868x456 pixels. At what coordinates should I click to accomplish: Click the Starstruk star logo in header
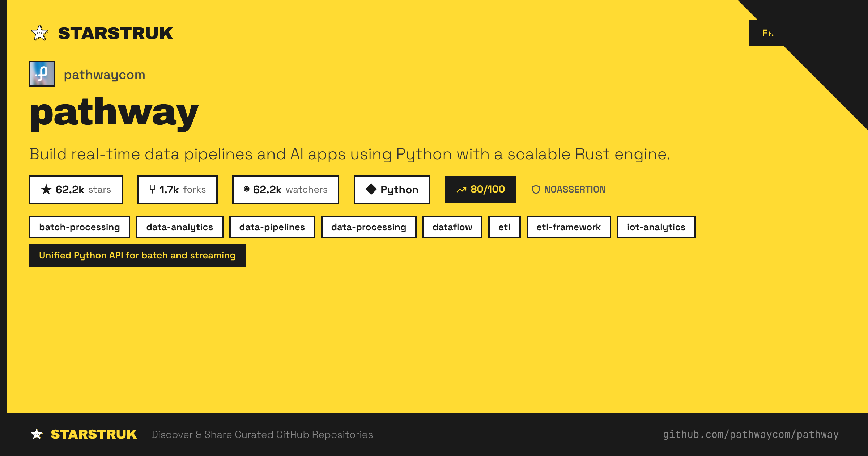point(40,33)
